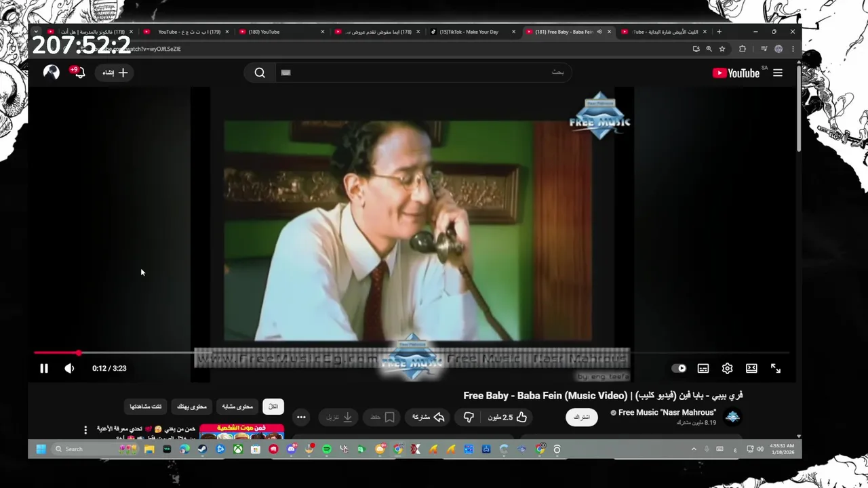This screenshot has height=488, width=868.
Task: Open File Explorer from the taskbar
Action: (x=149, y=449)
